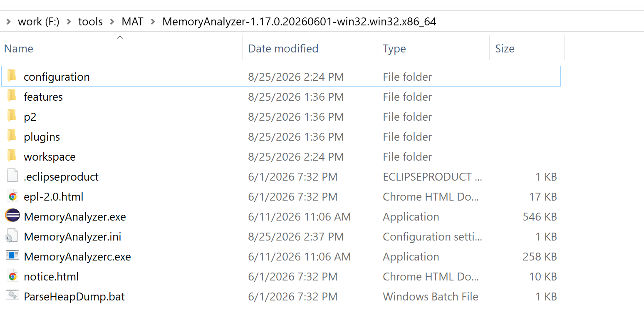Expand the chevron after work (F:) breadcrumb
The image size is (644, 325).
[x=69, y=22]
